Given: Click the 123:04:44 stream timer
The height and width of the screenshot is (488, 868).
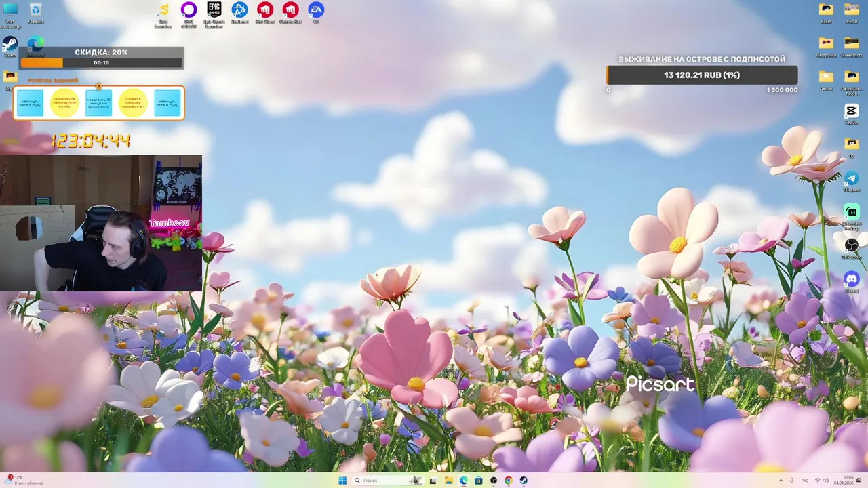Looking at the screenshot, I should pyautogui.click(x=91, y=141).
